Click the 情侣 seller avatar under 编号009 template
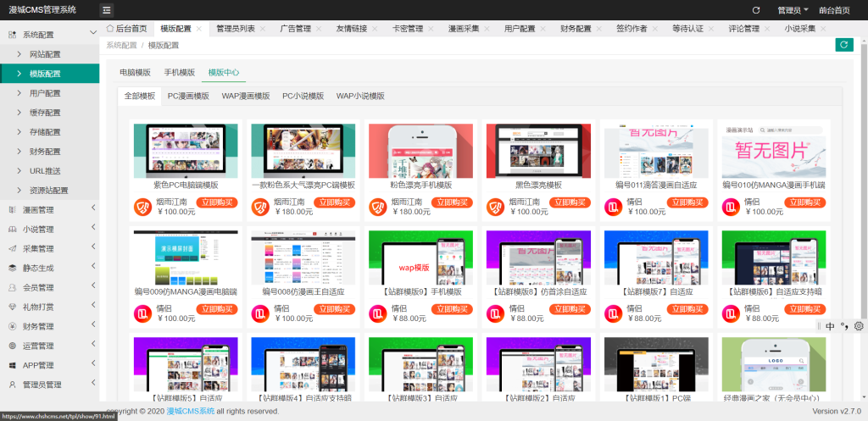The image size is (868, 421). [142, 313]
